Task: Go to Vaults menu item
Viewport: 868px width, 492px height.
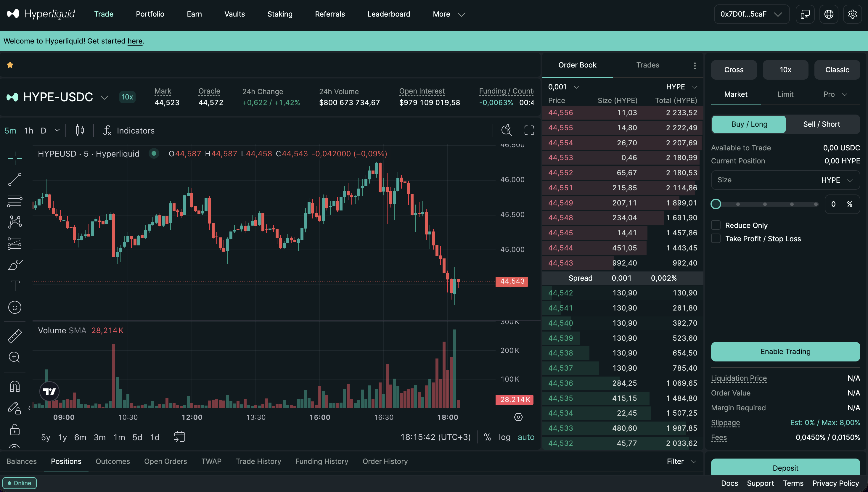Action: (x=234, y=14)
